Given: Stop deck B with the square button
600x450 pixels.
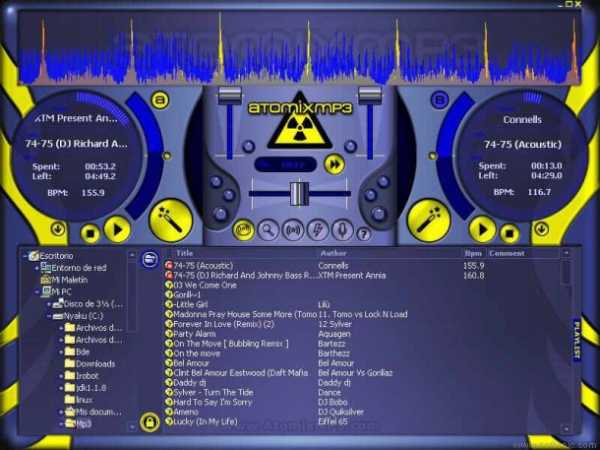Looking at the screenshot, I should click(510, 233).
